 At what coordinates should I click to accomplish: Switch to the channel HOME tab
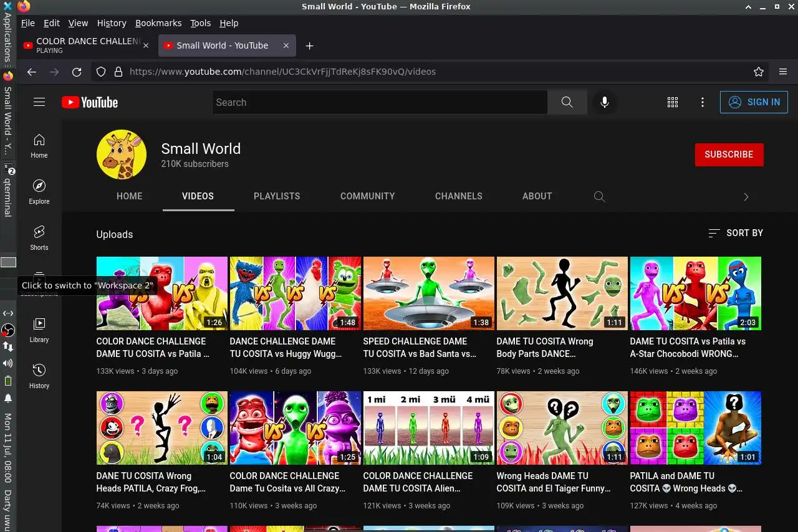(130, 196)
